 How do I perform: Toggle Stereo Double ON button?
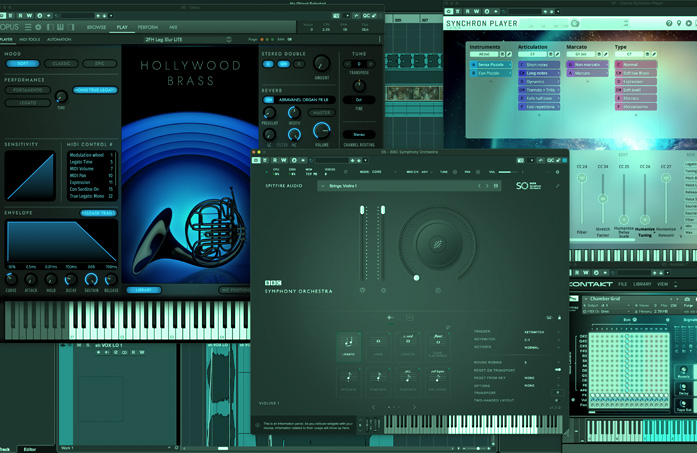point(283,64)
